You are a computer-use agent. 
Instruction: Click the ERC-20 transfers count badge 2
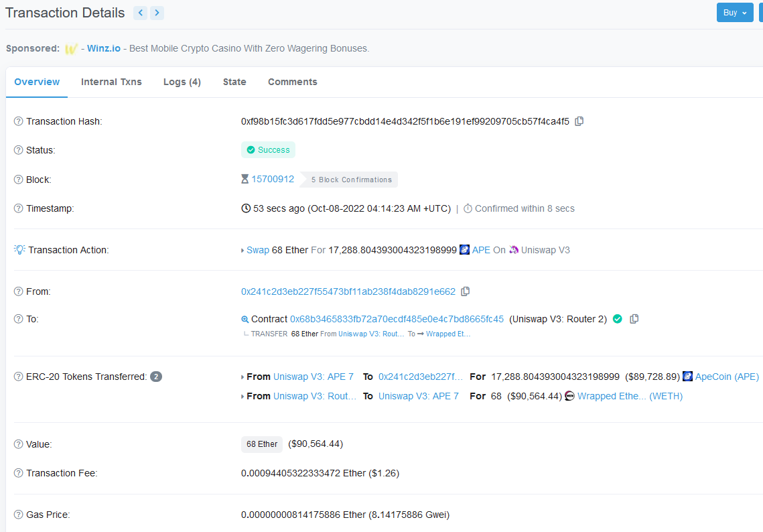pyautogui.click(x=155, y=377)
